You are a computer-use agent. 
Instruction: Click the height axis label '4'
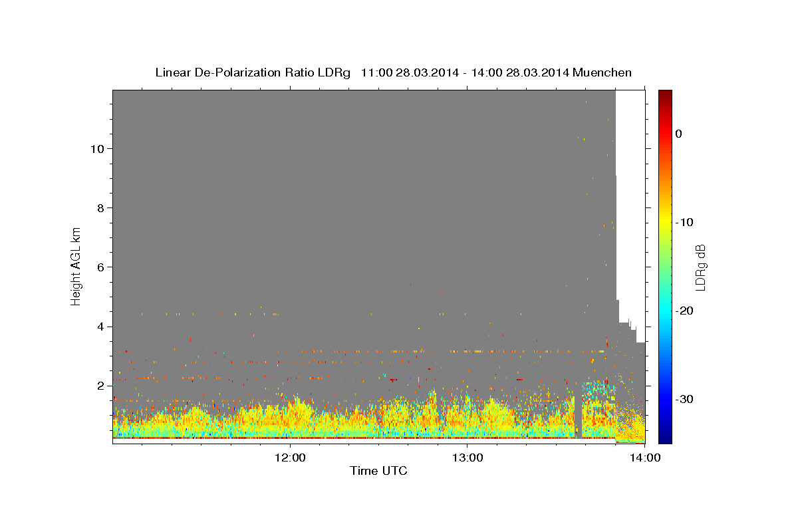tap(99, 327)
